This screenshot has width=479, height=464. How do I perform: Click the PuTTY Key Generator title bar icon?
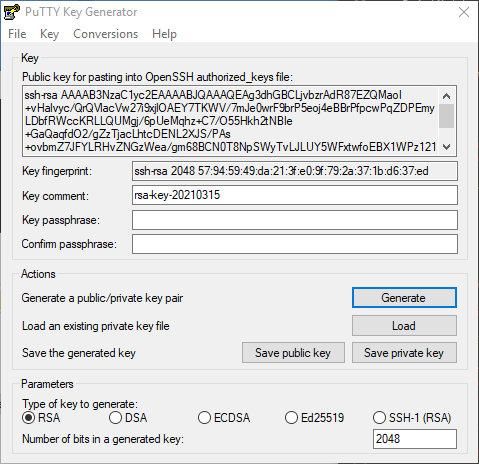coord(12,12)
